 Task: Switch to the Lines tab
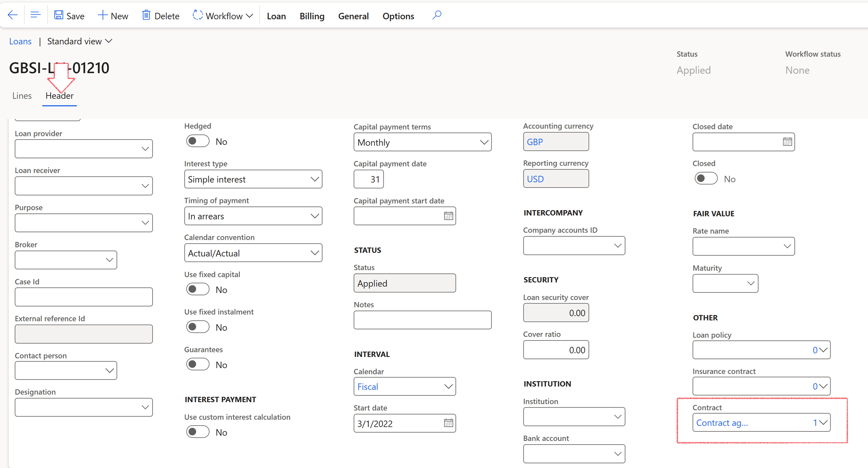click(22, 96)
